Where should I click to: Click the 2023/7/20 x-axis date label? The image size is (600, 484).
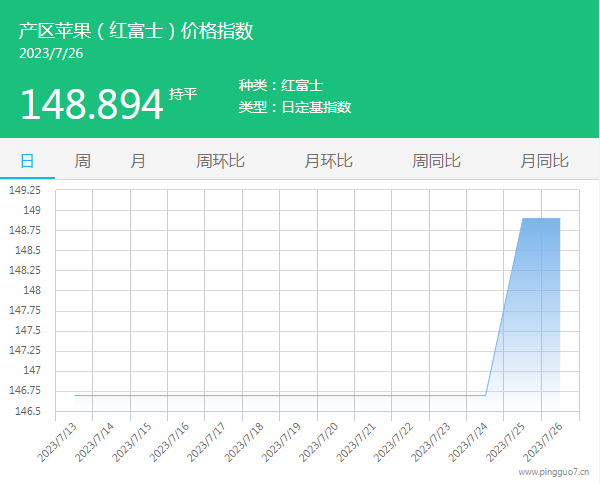click(321, 440)
